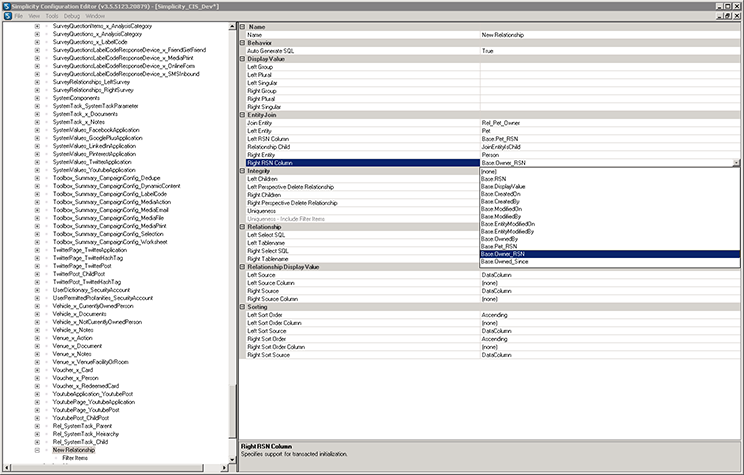The height and width of the screenshot is (475, 744).
Task: Choose Base.EntityModifiedBy in the dropdown list
Action: 610,232
